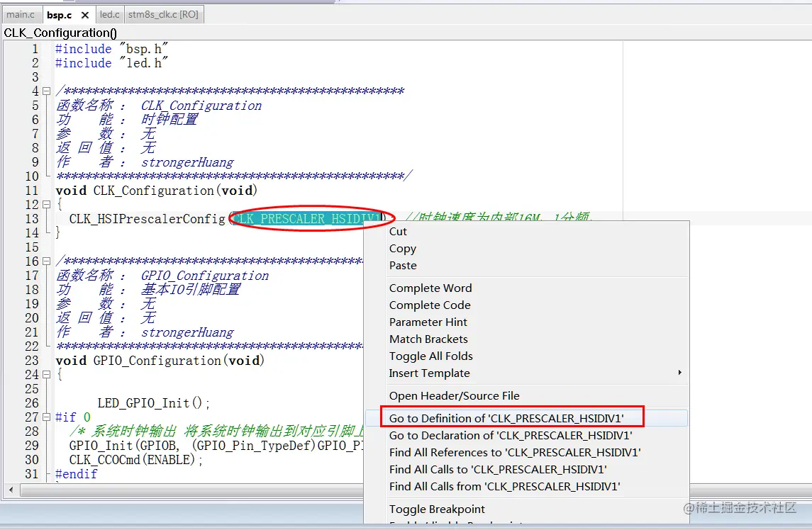The width and height of the screenshot is (812, 530).
Task: Choose Paste from the context menu
Action: point(527,266)
